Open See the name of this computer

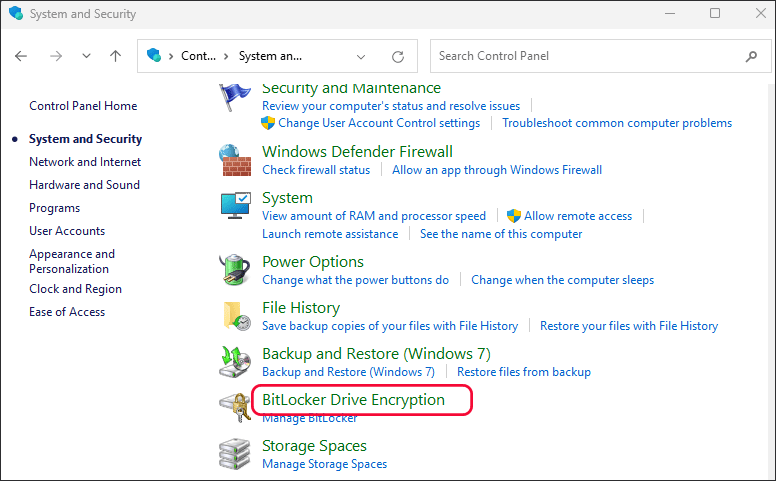[501, 234]
